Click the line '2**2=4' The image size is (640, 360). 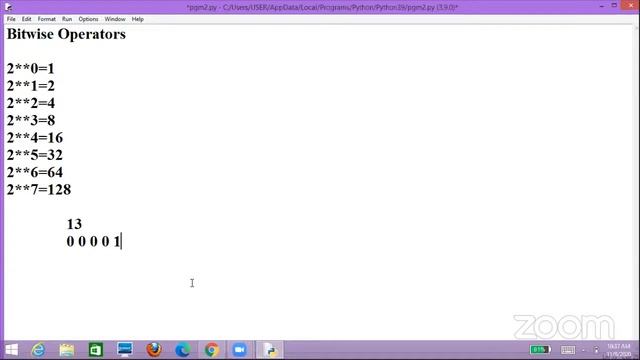[x=31, y=103]
